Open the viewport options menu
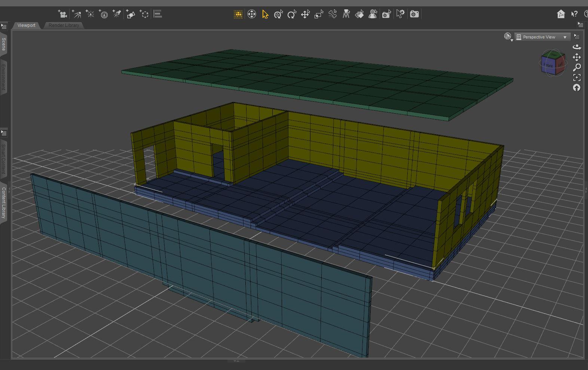The height and width of the screenshot is (370, 588). tap(577, 37)
